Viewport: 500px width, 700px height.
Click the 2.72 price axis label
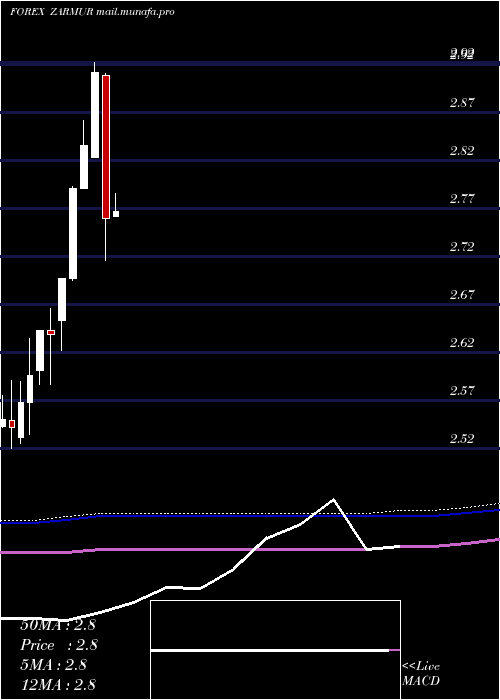point(462,246)
